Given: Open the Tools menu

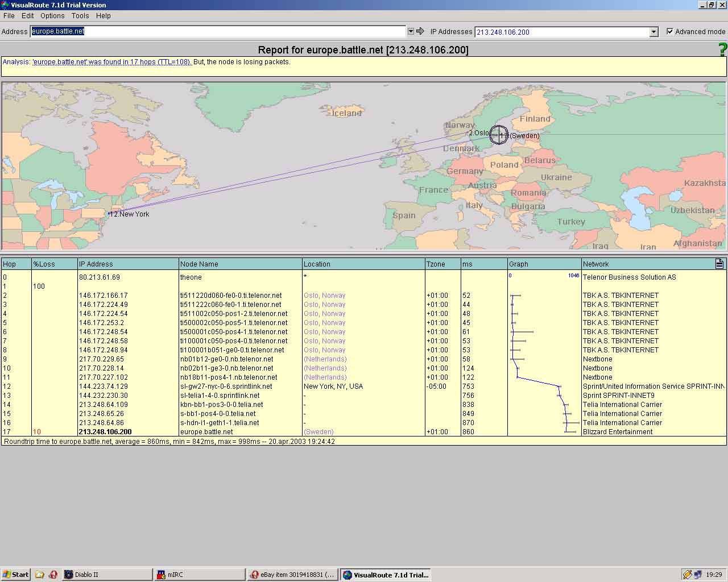Looking at the screenshot, I should point(80,16).
